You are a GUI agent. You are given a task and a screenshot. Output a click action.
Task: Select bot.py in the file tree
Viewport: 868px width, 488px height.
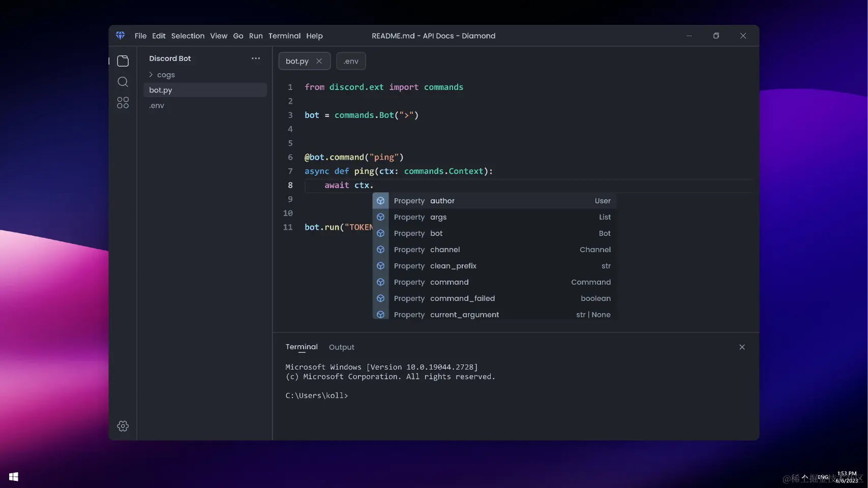[205, 90]
